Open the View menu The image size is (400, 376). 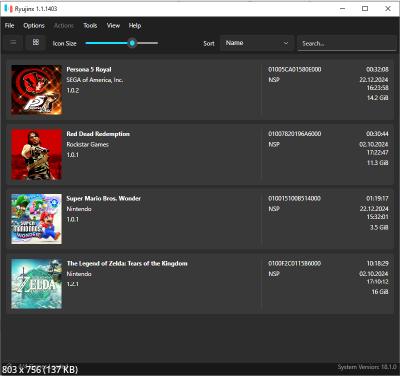click(113, 25)
